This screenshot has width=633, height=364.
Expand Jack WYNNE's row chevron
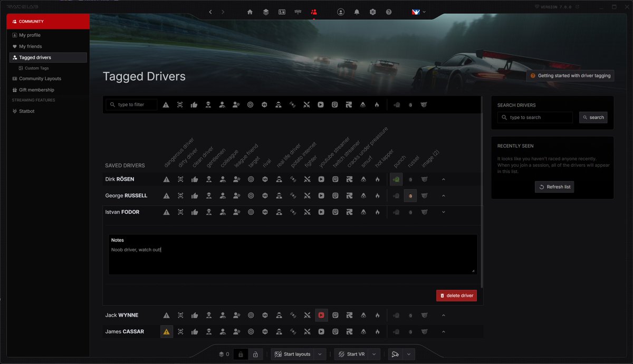point(444,315)
